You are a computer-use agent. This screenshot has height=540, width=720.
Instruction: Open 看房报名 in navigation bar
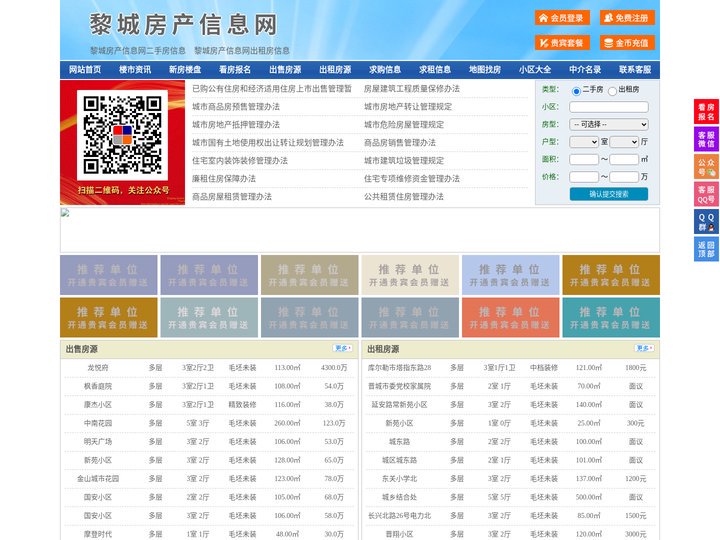point(235,70)
